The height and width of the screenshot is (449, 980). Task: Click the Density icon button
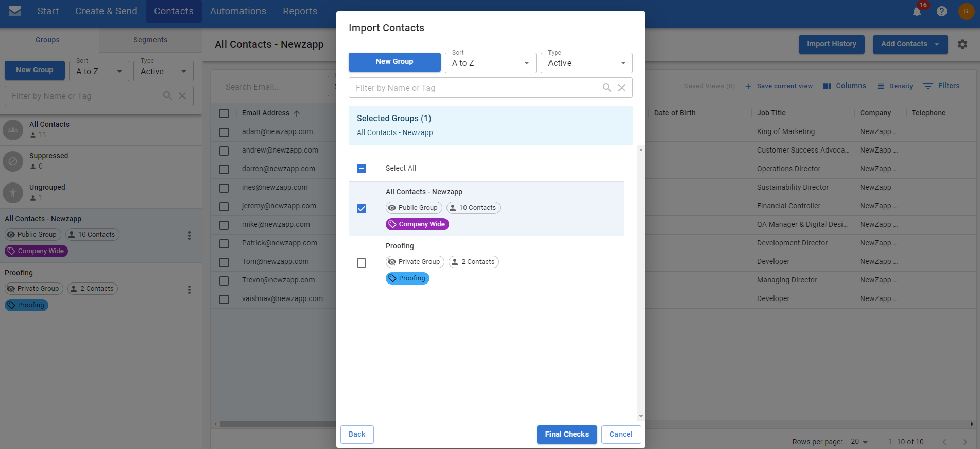point(895,86)
